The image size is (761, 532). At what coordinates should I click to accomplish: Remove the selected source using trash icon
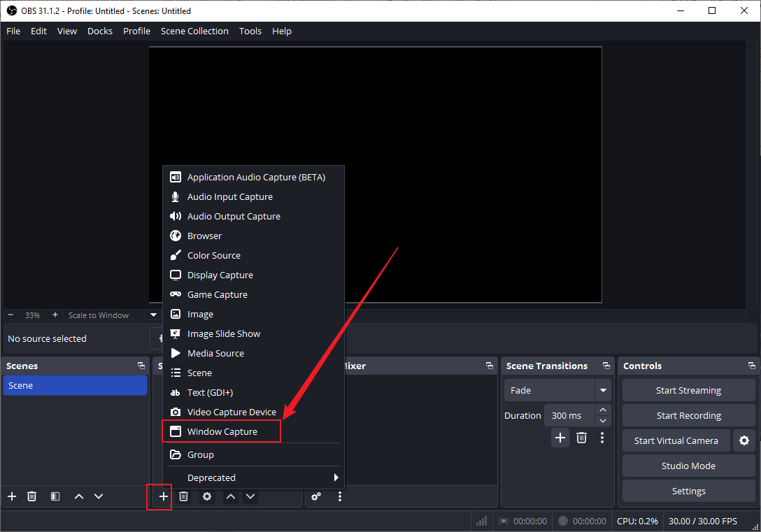click(x=183, y=496)
